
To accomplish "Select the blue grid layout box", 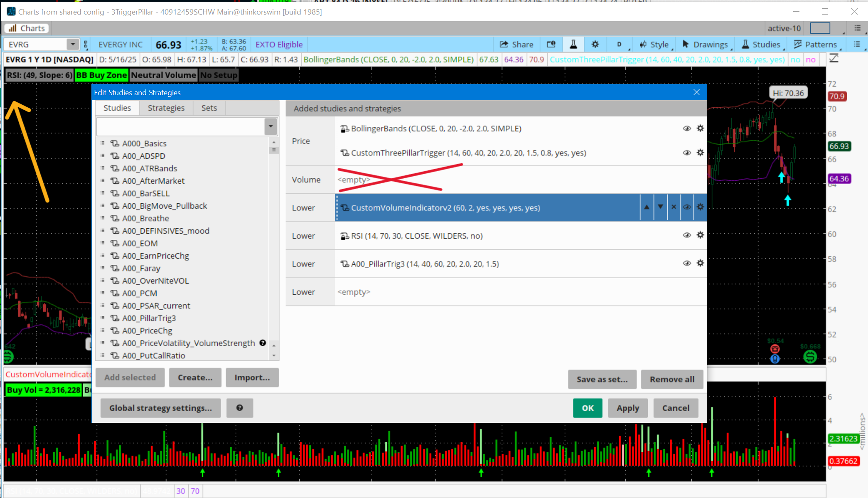I will click(x=820, y=28).
